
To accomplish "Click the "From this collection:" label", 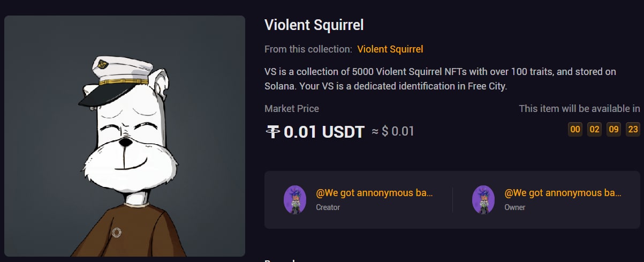I will 308,49.
